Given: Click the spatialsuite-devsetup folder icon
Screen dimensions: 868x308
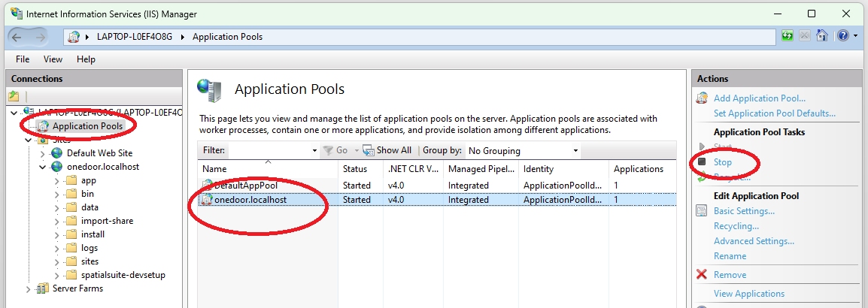Looking at the screenshot, I should [x=71, y=275].
